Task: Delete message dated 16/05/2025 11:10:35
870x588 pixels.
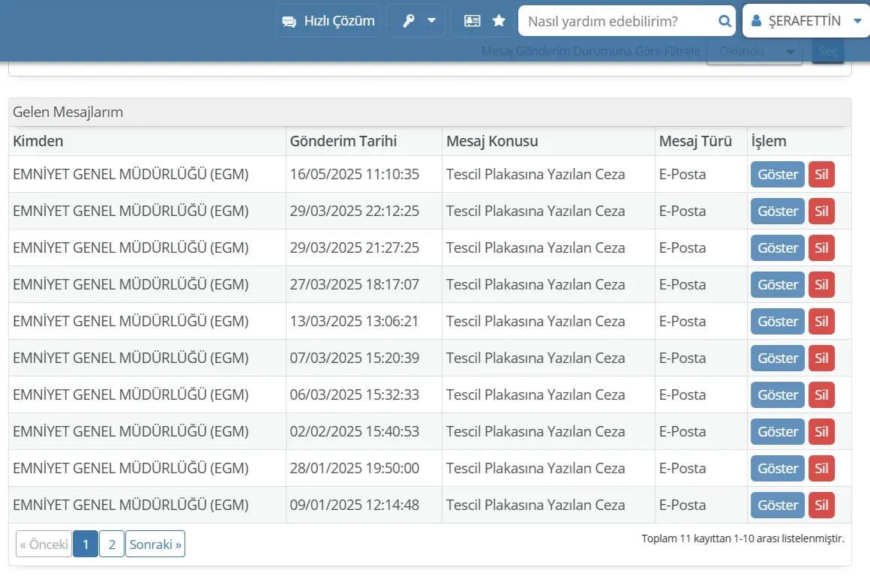Action: pos(821,174)
